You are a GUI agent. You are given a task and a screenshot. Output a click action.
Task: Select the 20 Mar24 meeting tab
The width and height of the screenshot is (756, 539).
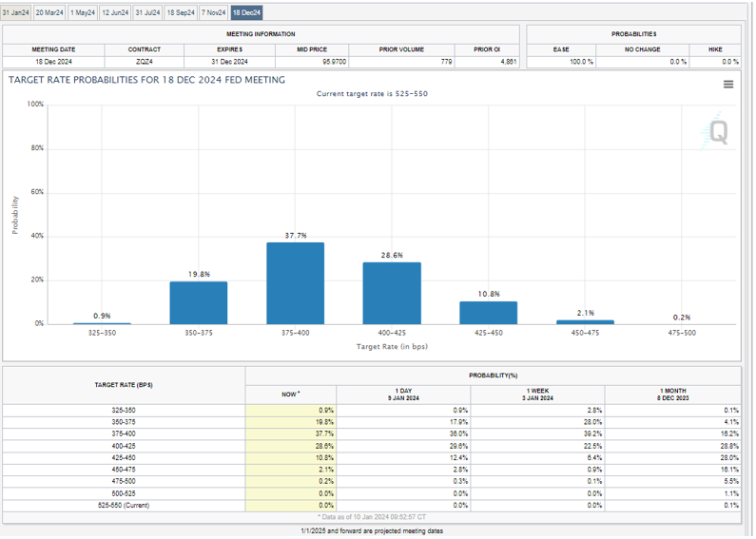click(49, 12)
